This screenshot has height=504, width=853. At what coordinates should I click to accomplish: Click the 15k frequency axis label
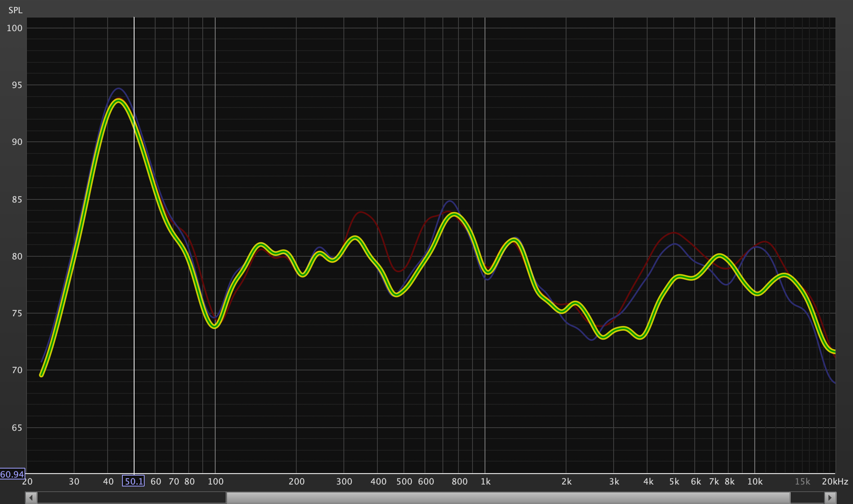click(802, 481)
